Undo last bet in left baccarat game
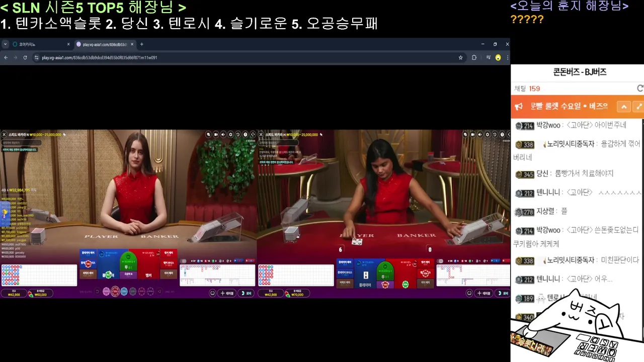Image resolution: width=644 pixels, height=362 pixels. [98, 292]
